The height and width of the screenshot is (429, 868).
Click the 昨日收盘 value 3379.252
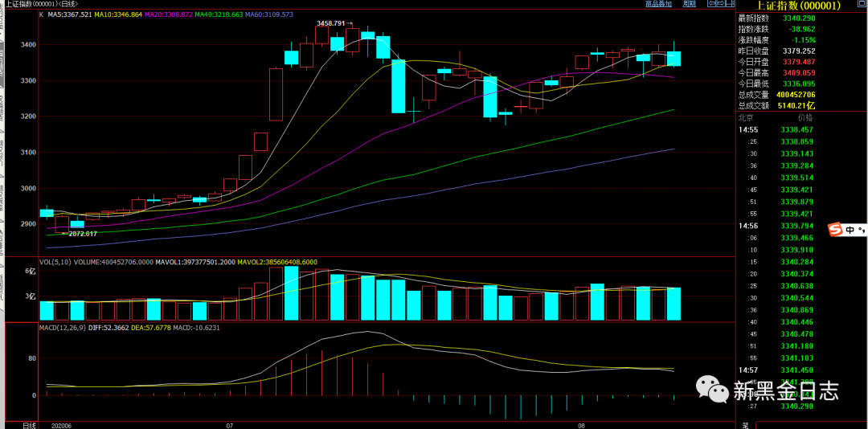click(x=799, y=51)
